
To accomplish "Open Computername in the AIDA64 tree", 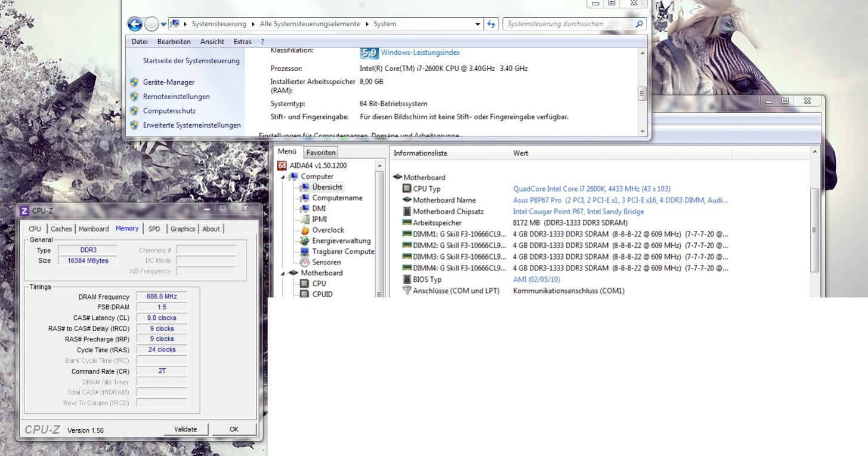I will [337, 198].
